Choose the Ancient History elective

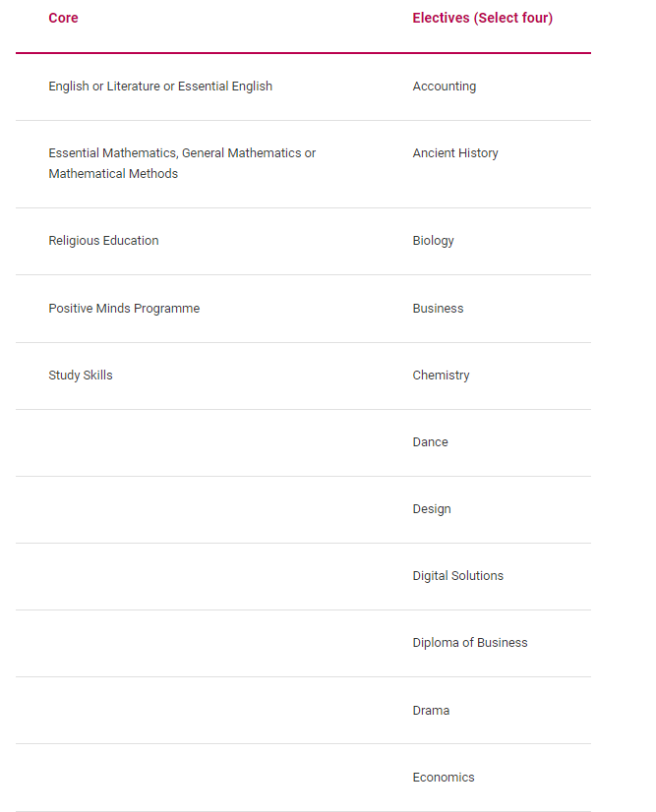(x=455, y=153)
